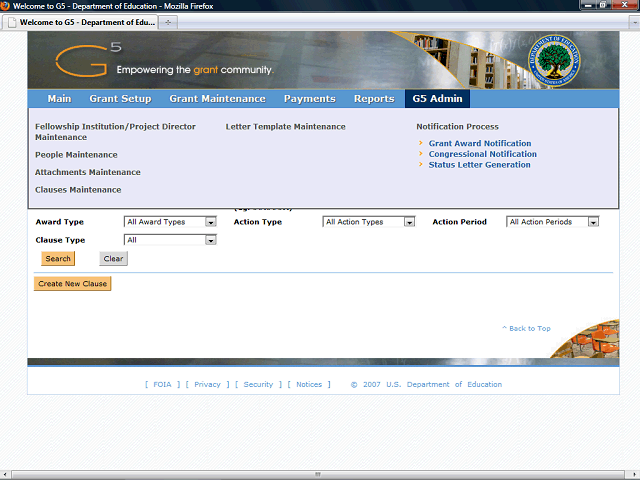Image resolution: width=640 pixels, height=480 pixels.
Task: Open the Payments menu
Action: pyautogui.click(x=310, y=99)
